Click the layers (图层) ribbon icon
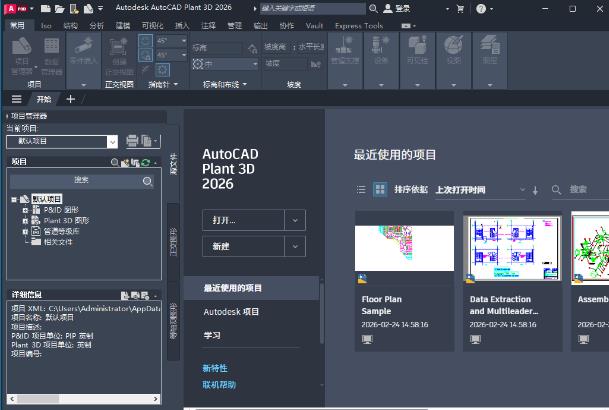Image resolution: width=609 pixels, height=410 pixels. [489, 45]
